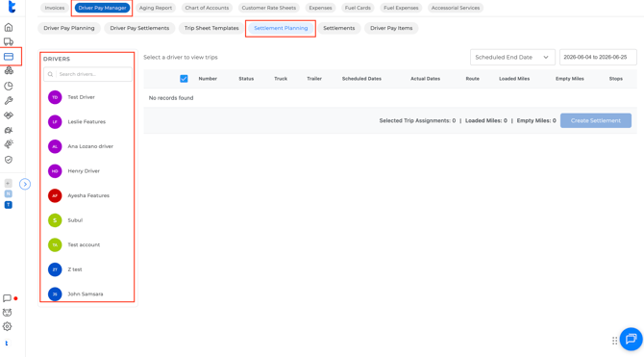Open the handshake partners sidebar icon

(9, 115)
